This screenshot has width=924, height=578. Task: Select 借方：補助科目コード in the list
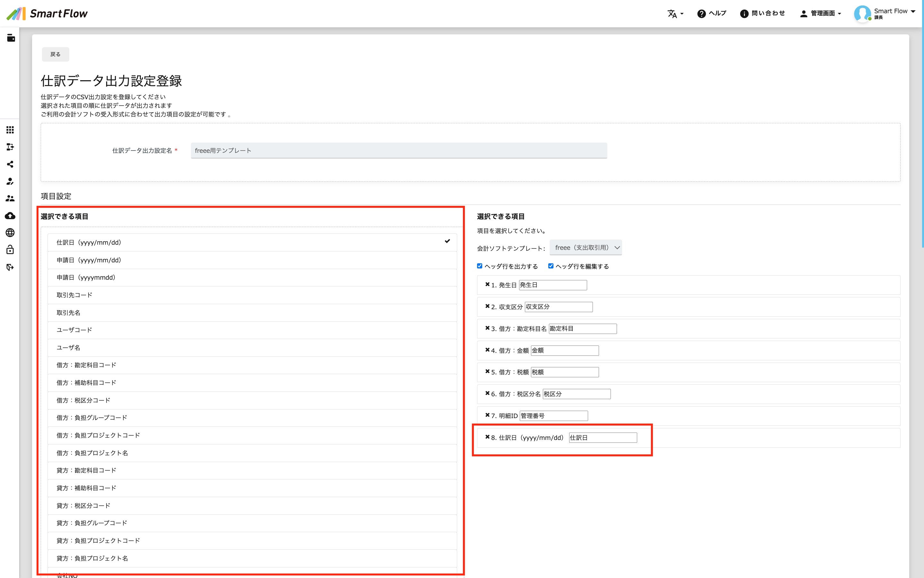(x=252, y=383)
